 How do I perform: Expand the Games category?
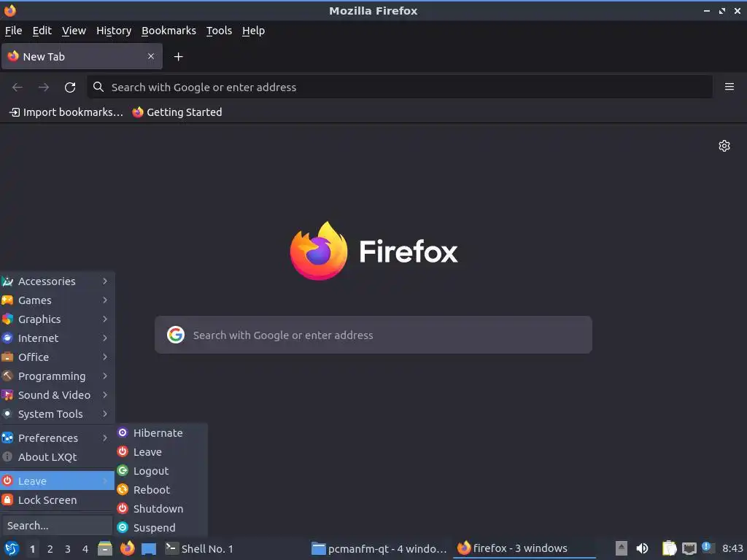[x=57, y=300]
